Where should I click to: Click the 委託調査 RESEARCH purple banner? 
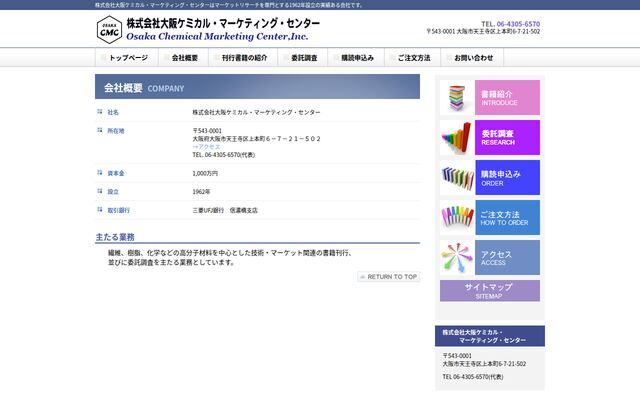[x=507, y=138]
